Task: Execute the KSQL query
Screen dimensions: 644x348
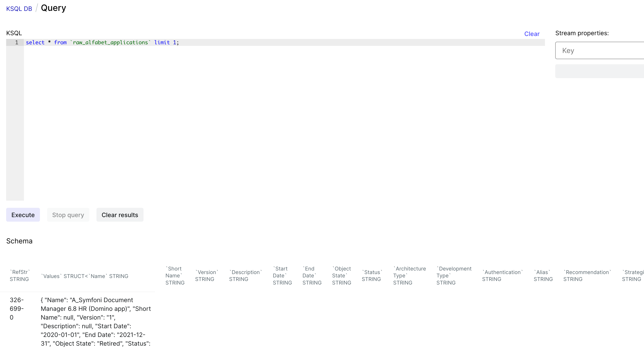Action: [23, 215]
